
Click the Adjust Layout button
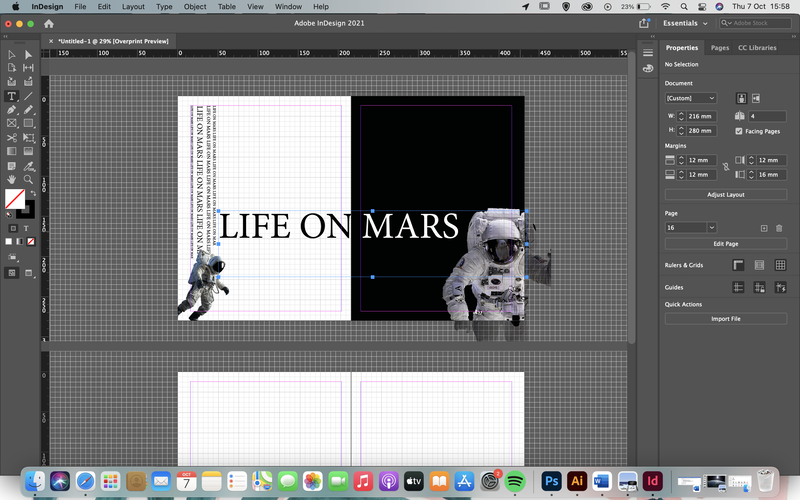click(x=726, y=194)
